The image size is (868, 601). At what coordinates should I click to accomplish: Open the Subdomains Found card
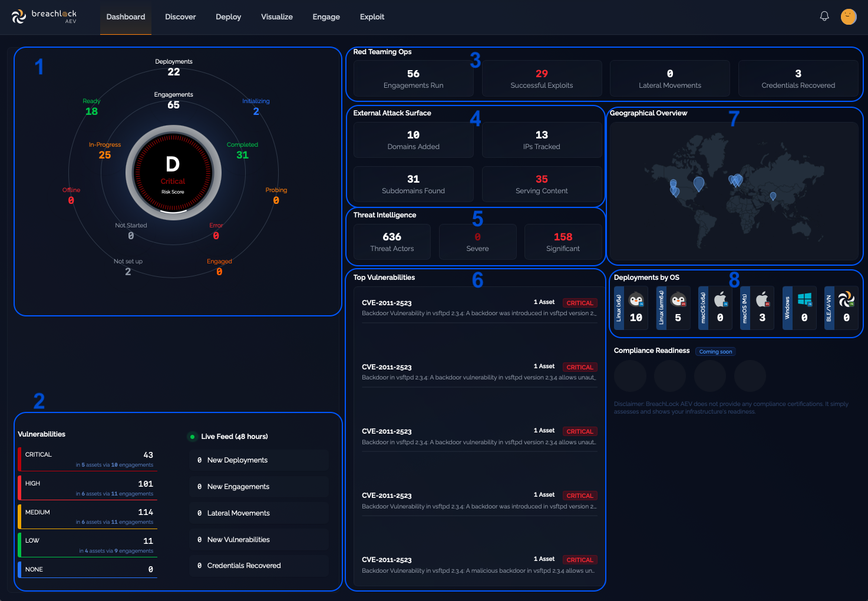click(x=414, y=184)
